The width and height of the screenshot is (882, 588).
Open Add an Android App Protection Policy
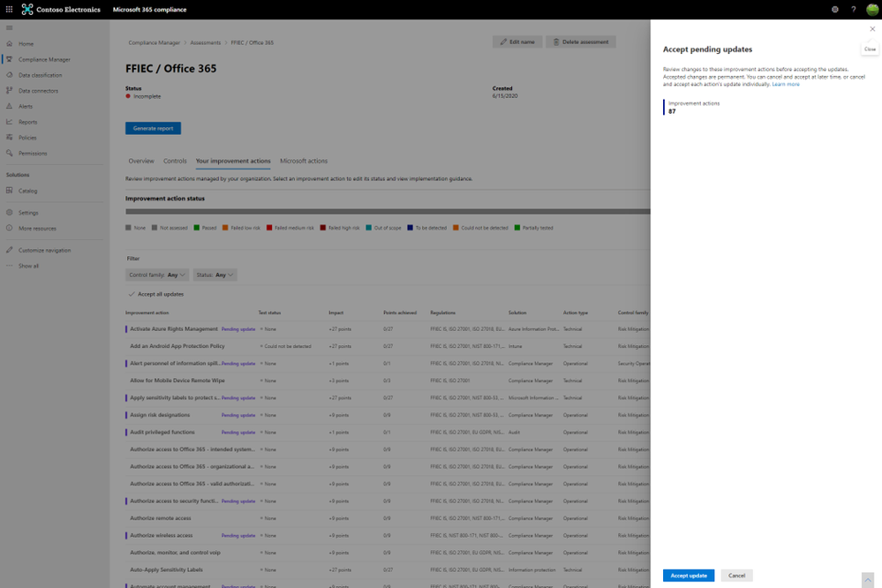coord(177,346)
